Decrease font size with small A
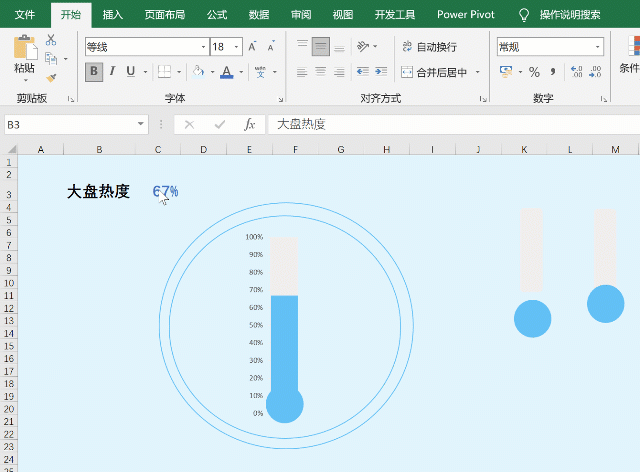Viewport: 640px width, 472px height. click(x=271, y=47)
